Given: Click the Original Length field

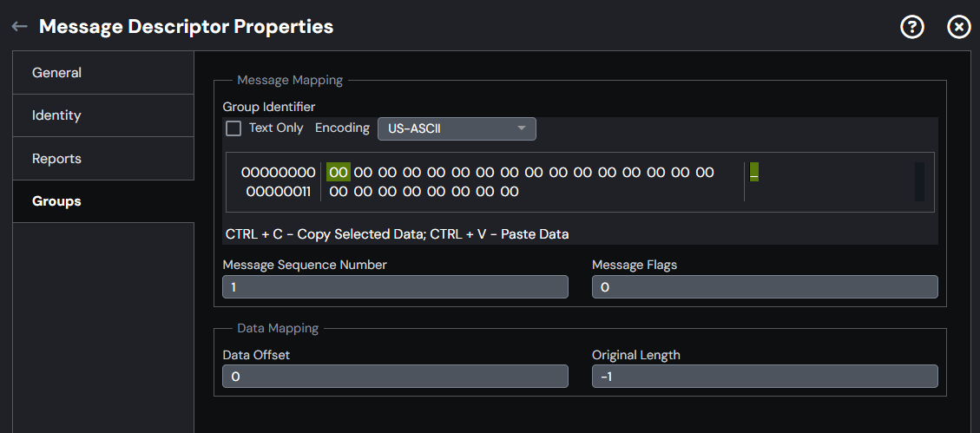Looking at the screenshot, I should [765, 376].
